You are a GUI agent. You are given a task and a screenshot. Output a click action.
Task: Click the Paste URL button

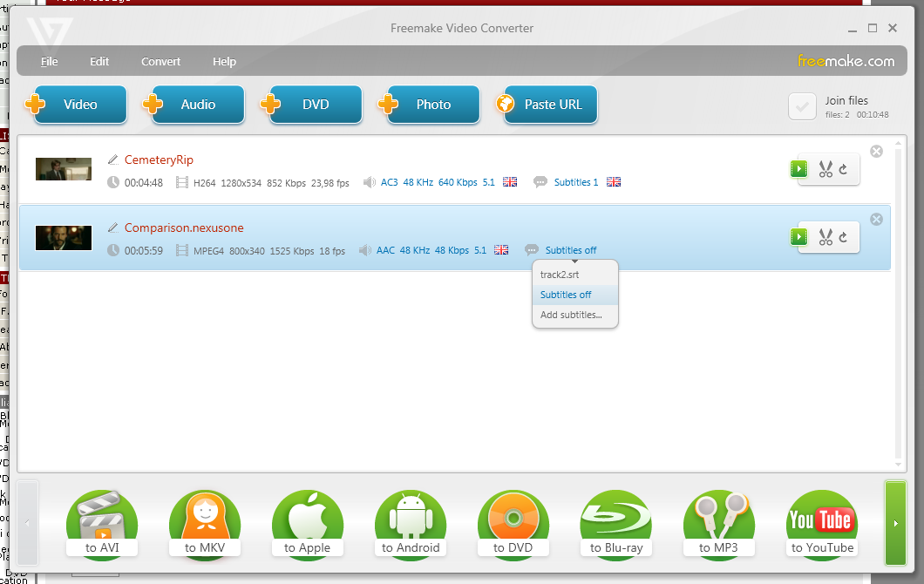[550, 105]
